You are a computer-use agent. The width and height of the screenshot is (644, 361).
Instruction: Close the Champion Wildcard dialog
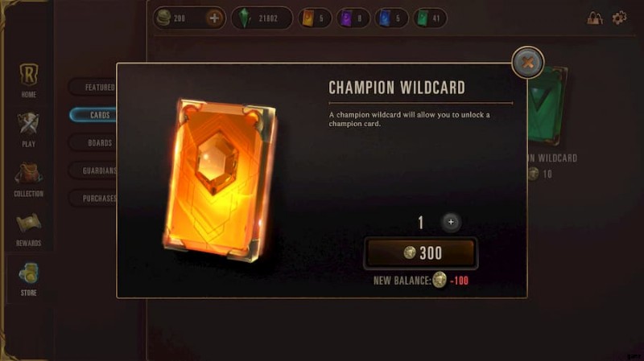point(528,63)
